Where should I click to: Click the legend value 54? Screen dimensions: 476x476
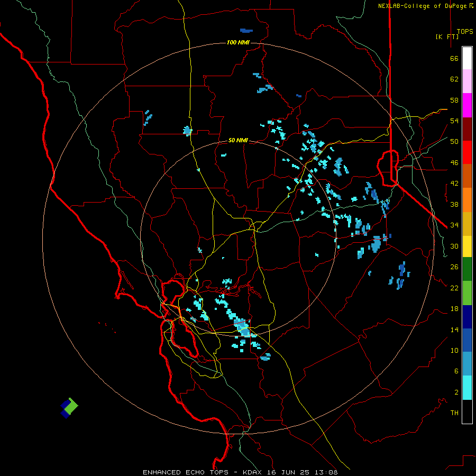(454, 121)
